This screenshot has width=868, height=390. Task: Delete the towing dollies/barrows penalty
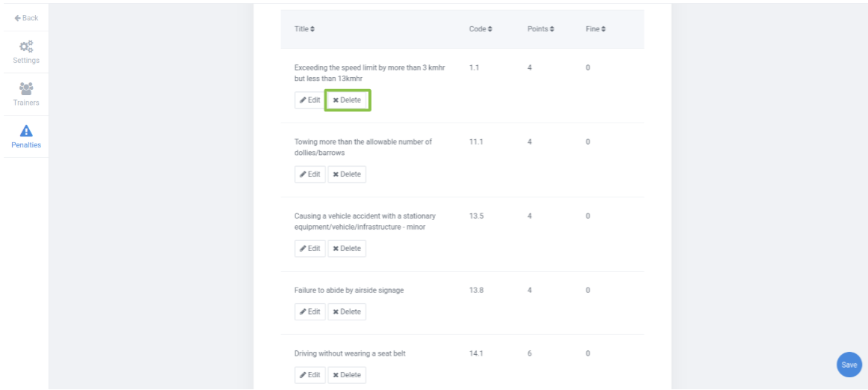(347, 174)
